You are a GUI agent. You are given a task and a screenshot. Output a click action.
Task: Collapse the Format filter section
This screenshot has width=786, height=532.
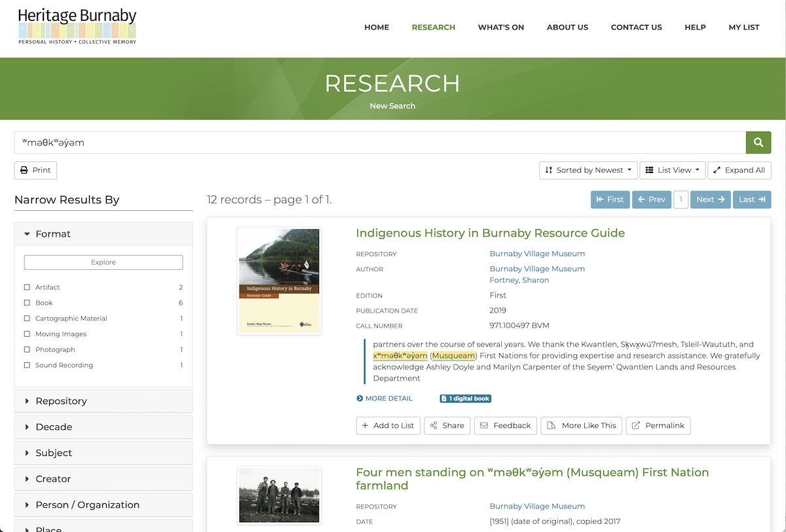tap(103, 234)
